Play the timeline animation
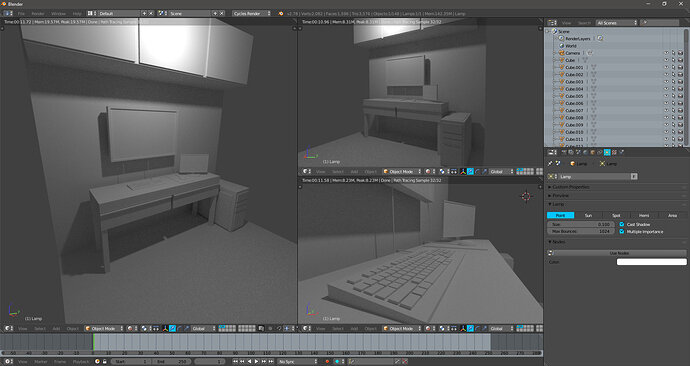The height and width of the screenshot is (366, 690). tap(257, 362)
